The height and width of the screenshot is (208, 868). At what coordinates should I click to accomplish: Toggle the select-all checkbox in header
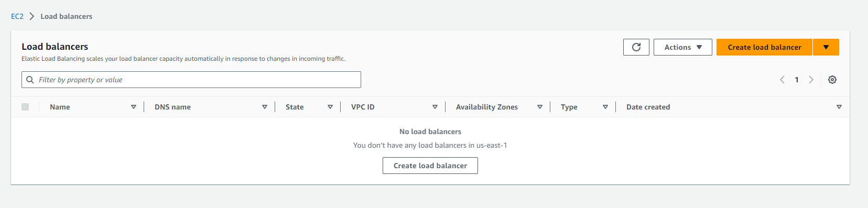[x=25, y=107]
